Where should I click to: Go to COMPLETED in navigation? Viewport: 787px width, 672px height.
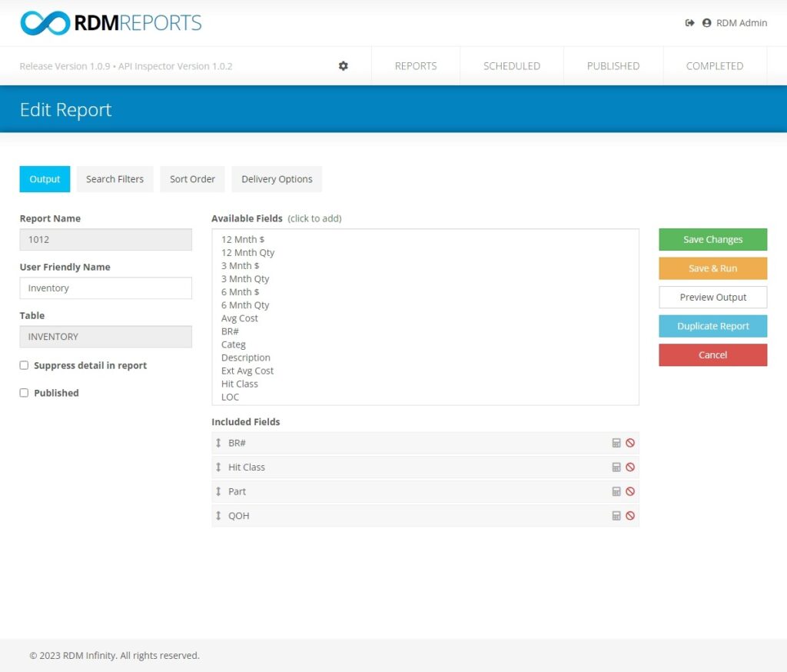point(715,66)
